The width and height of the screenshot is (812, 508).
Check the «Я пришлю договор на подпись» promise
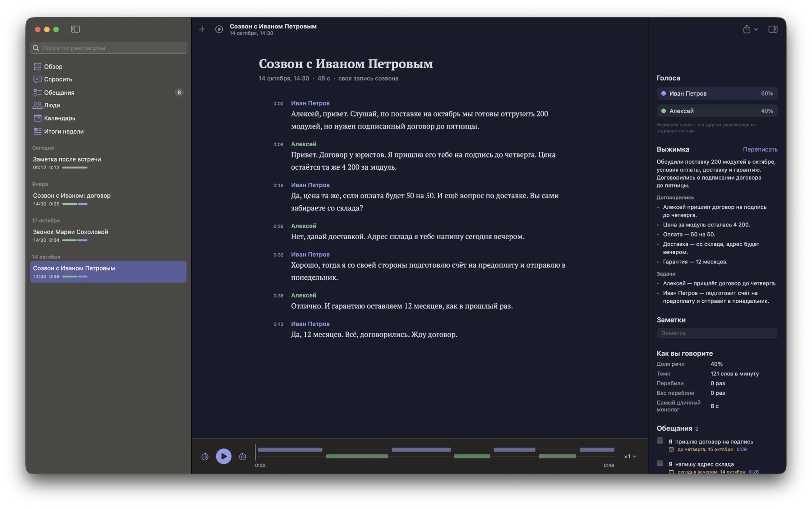[x=660, y=441]
